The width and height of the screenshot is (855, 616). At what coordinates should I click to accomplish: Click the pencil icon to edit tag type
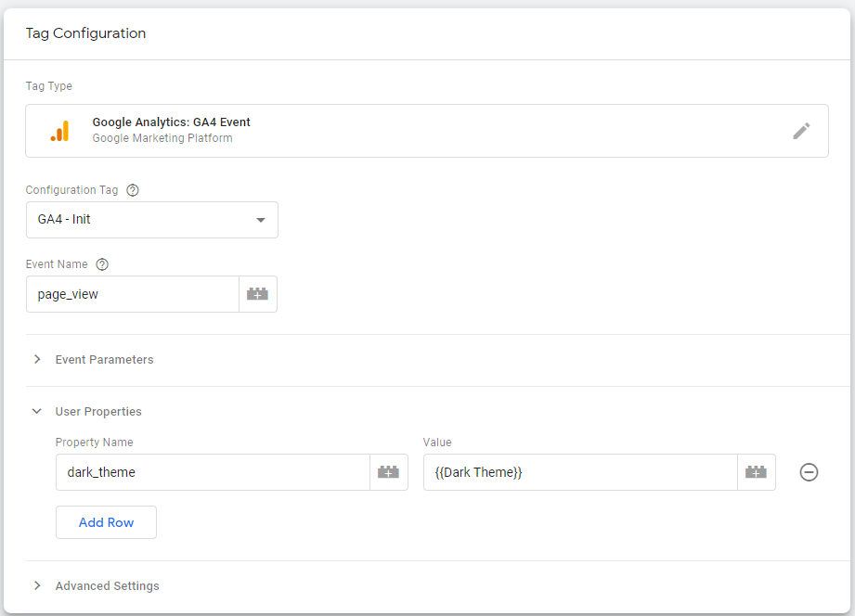coord(801,131)
